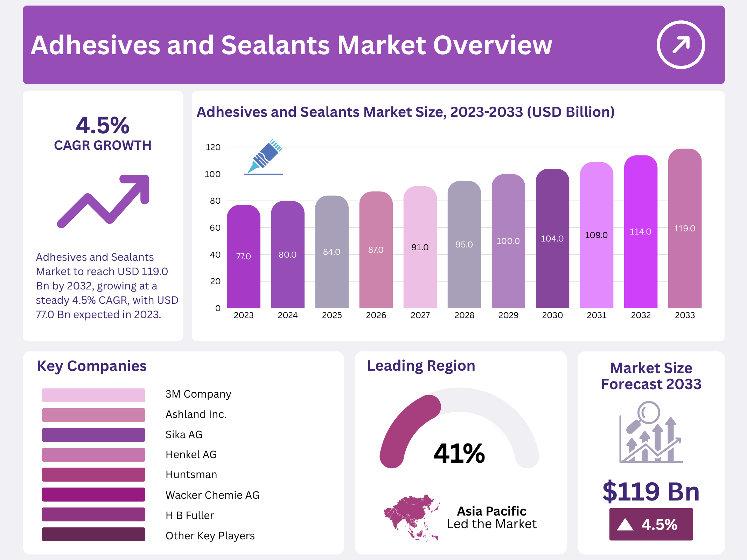Select the Sika AG color swatch
This screenshot has width=747, height=560.
click(93, 435)
